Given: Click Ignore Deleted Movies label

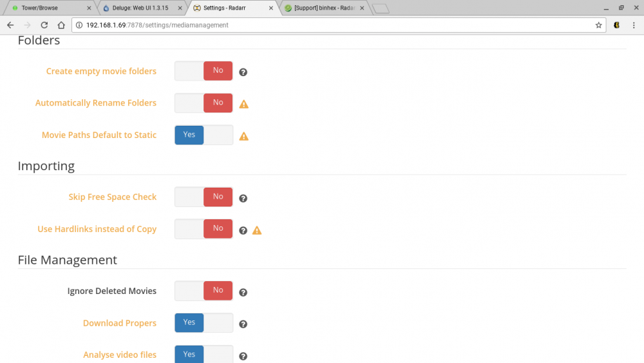Looking at the screenshot, I should pos(111,291).
